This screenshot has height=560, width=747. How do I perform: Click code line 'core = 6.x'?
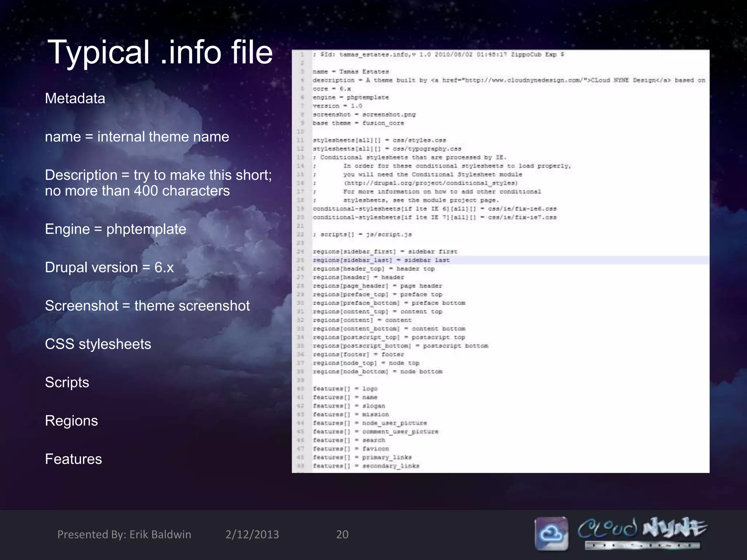coord(332,89)
